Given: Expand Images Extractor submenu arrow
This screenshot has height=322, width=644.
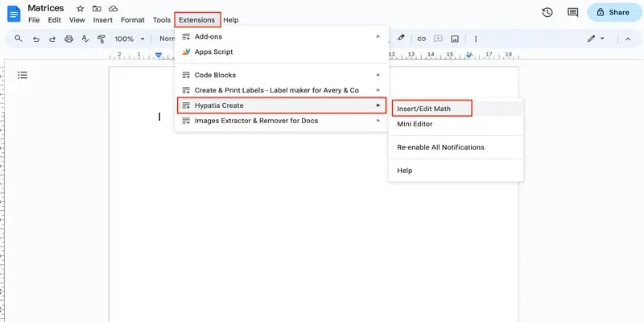Looking at the screenshot, I should point(378,120).
